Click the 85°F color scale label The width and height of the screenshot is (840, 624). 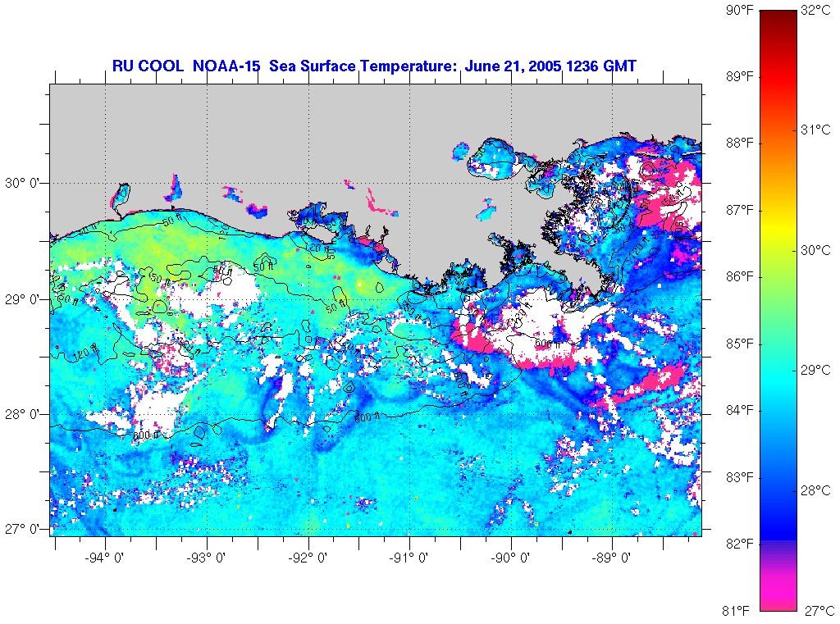[x=740, y=344]
